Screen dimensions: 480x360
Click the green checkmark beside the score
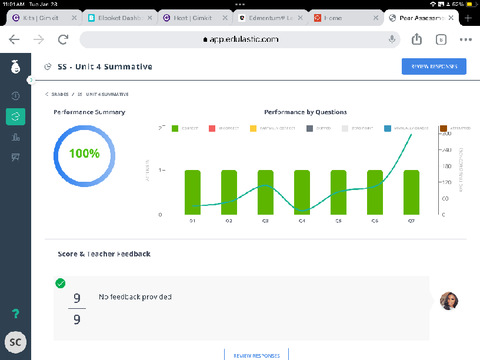60,283
